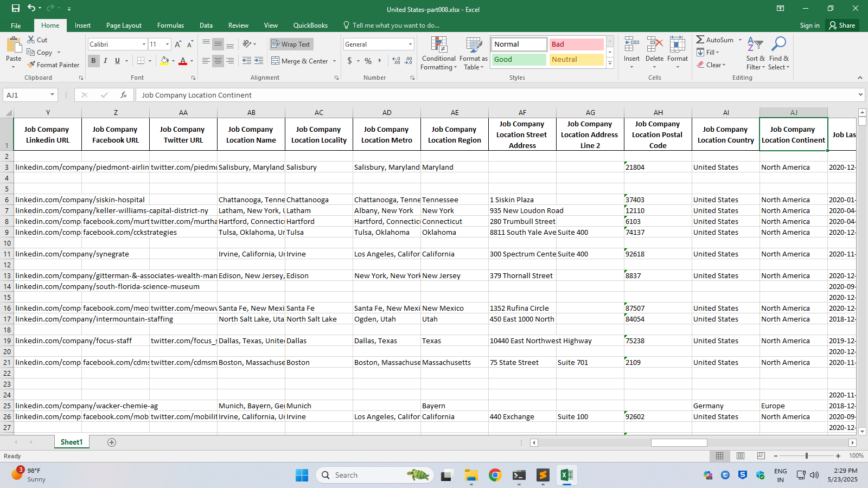The image size is (868, 488).
Task: Open Conditional Formatting menu
Action: (438, 53)
